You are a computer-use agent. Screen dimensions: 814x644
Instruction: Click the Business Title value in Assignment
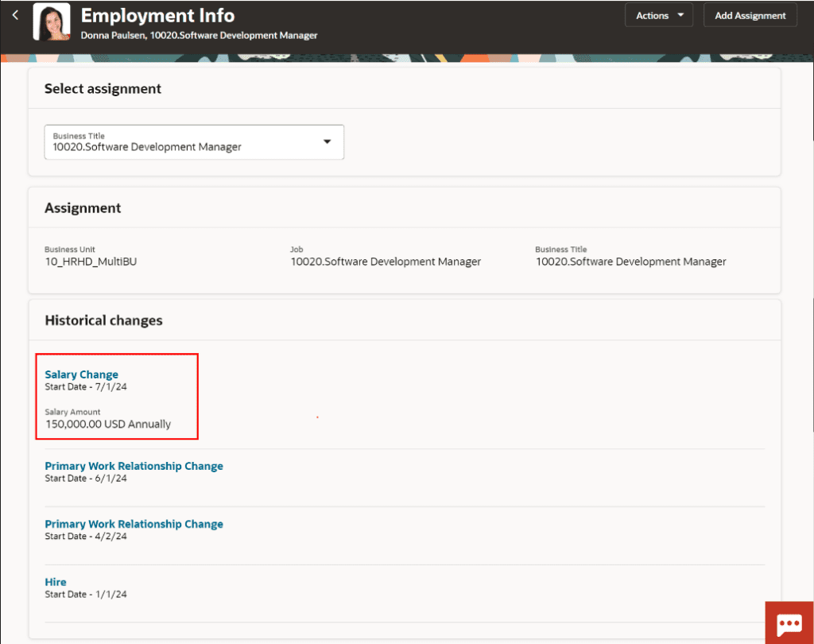coord(630,262)
